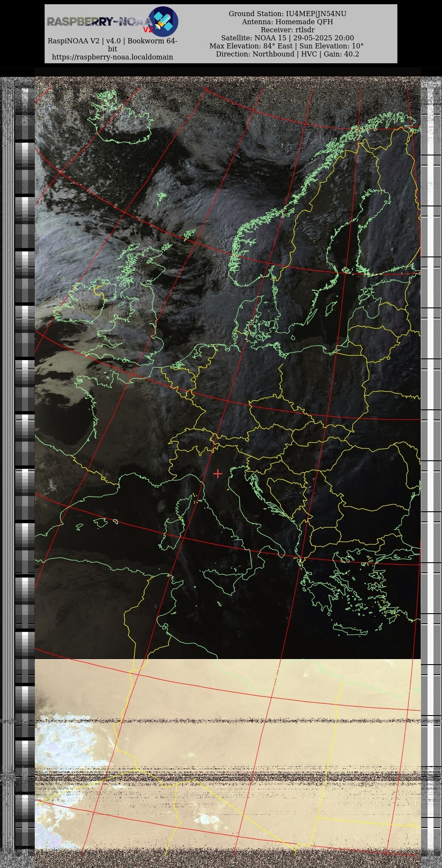Click the Crete island outline on the map
The width and height of the screenshot is (442, 868).
[x=351, y=629]
